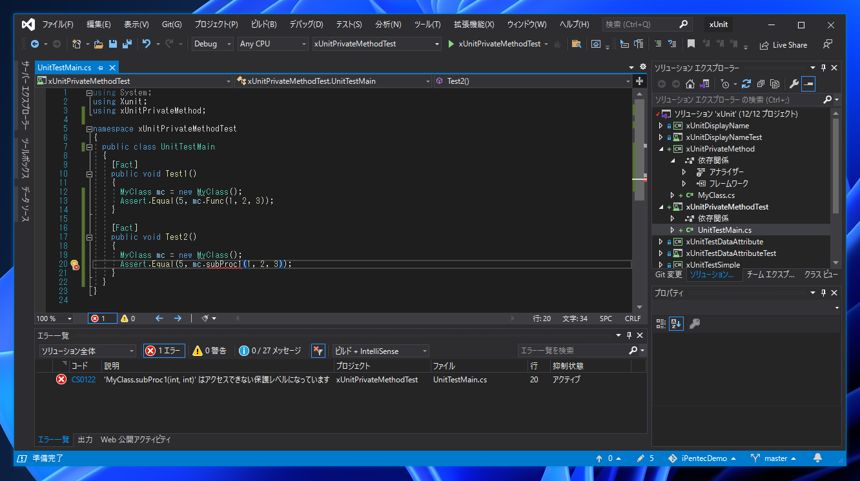Click the エラー一覧を検索 search field
This screenshot has height=481, width=860.
pyautogui.click(x=573, y=350)
